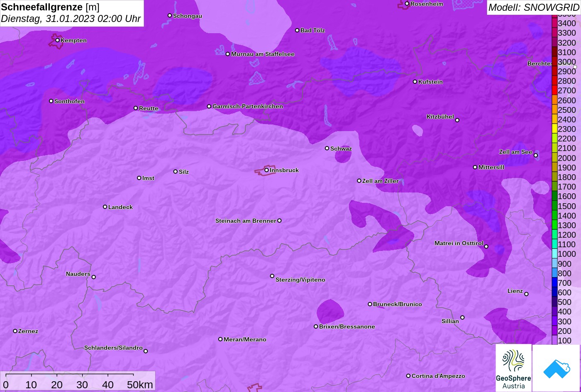Select the Zernez marker dot

click(x=15, y=331)
